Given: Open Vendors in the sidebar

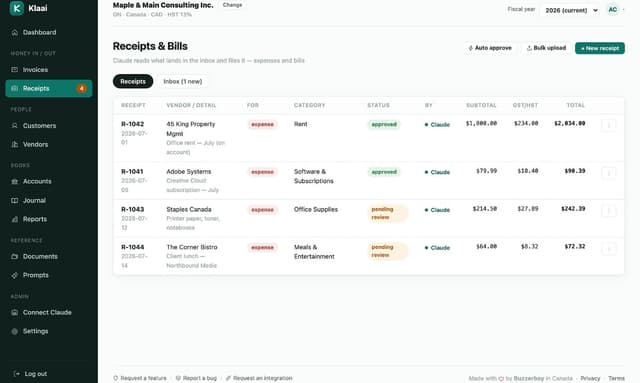Looking at the screenshot, I should point(49,145).
